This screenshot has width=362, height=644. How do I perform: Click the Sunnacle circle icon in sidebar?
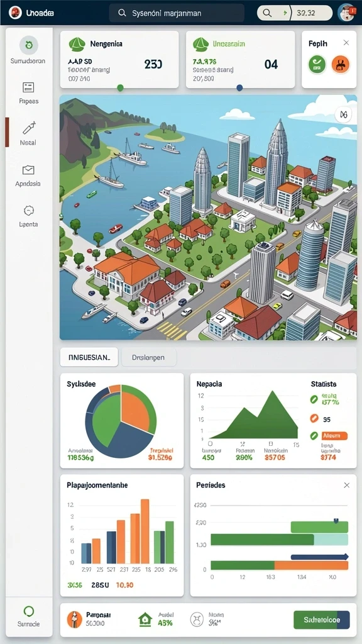(29, 611)
